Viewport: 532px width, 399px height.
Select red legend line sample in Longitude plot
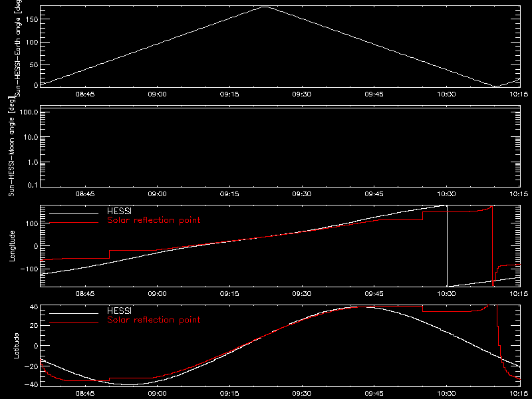click(74, 223)
